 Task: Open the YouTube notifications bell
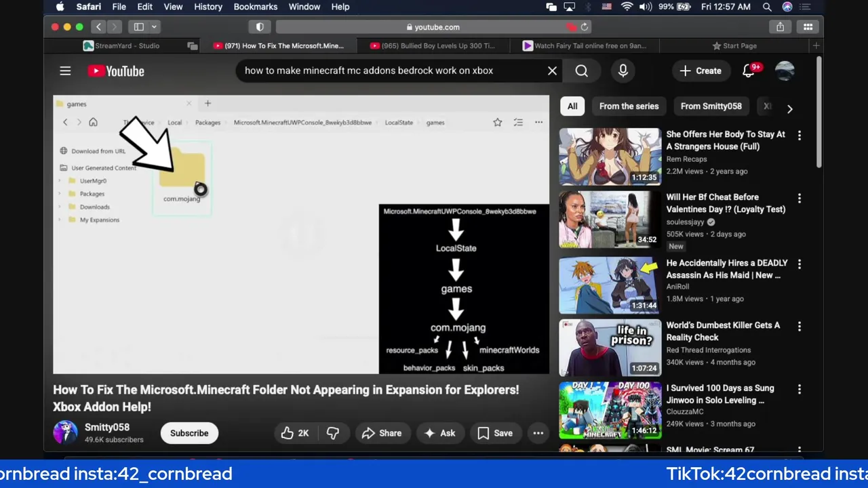[x=749, y=70]
